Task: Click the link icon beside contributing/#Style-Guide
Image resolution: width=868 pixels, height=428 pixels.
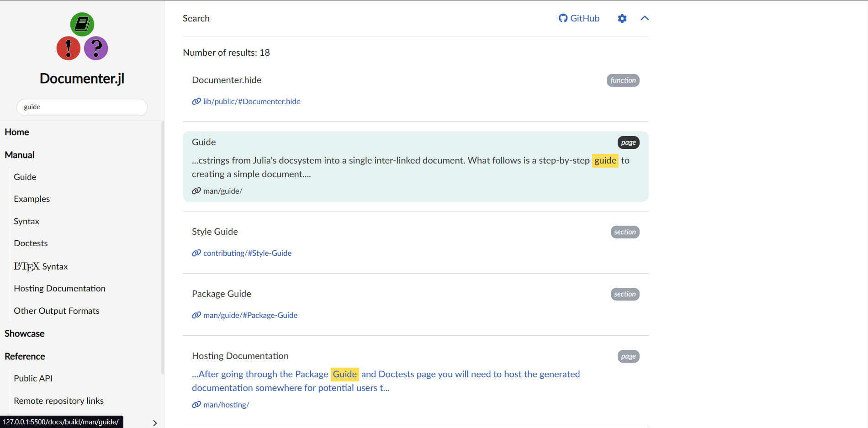Action: click(196, 253)
